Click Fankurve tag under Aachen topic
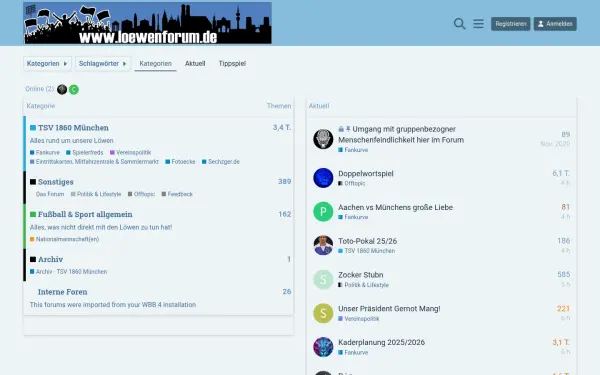Image resolution: width=600 pixels, height=375 pixels. [353, 217]
